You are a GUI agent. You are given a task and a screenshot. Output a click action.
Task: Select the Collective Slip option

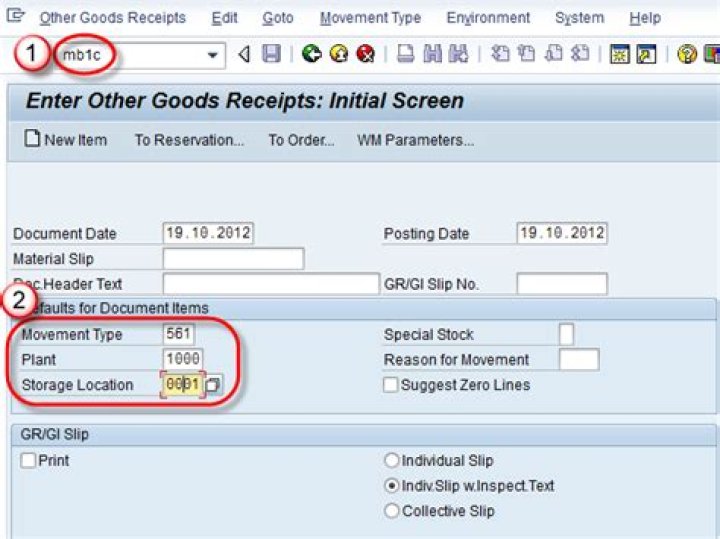[392, 511]
